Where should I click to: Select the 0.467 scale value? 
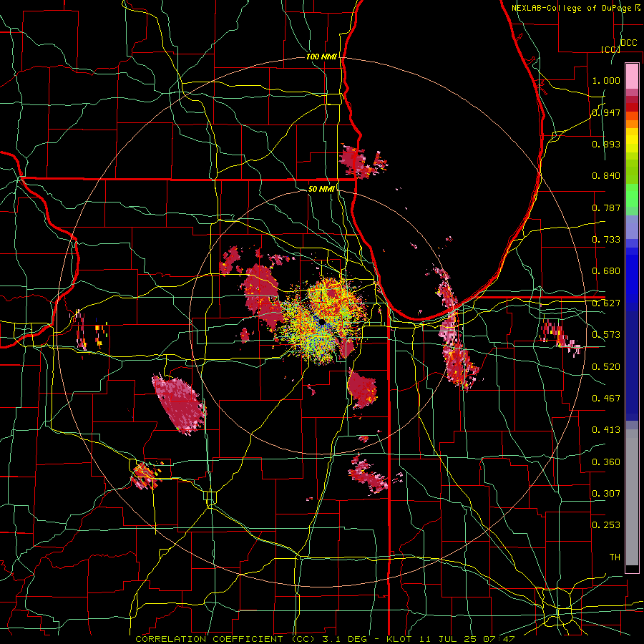tap(606, 398)
